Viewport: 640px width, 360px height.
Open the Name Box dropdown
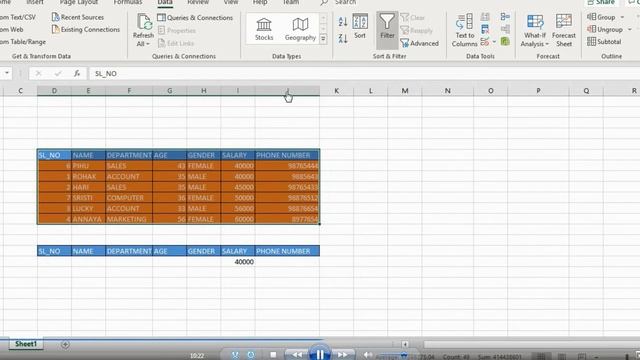tap(7, 73)
